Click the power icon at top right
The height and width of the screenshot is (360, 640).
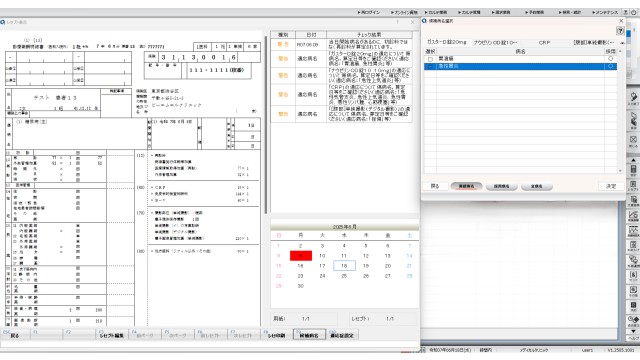(634, 12)
